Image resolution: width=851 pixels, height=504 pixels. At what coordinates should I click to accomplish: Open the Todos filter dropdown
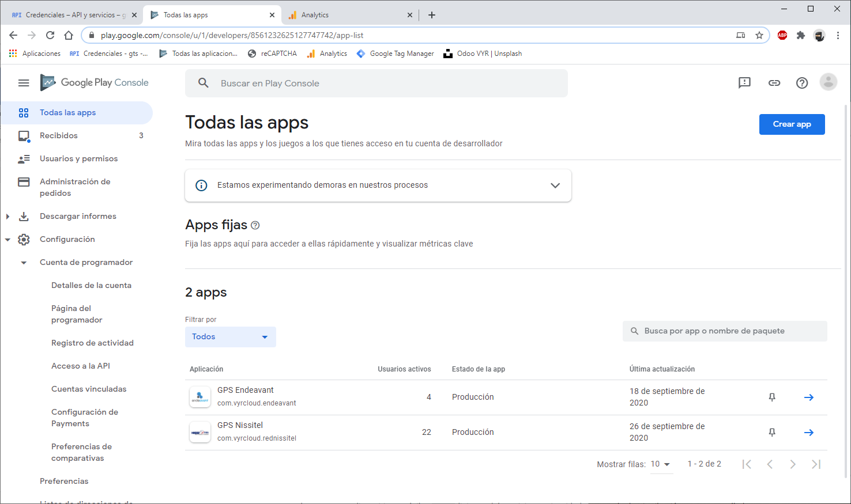[x=230, y=337]
